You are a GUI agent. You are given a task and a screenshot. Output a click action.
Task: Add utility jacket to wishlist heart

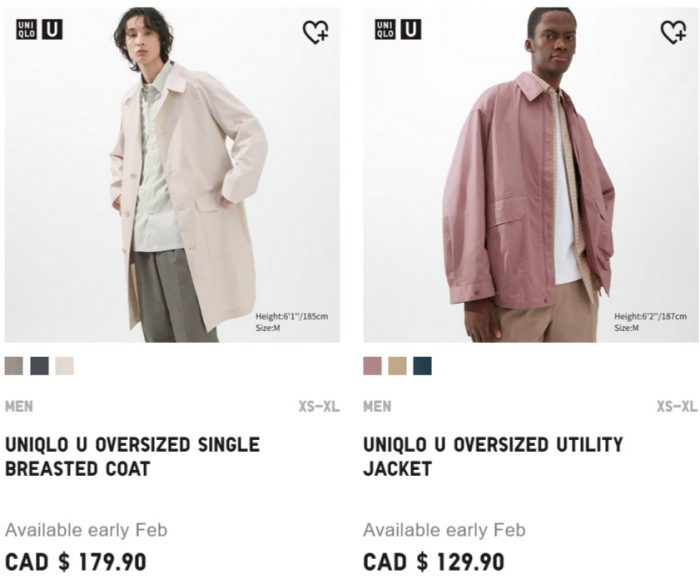pos(674,32)
